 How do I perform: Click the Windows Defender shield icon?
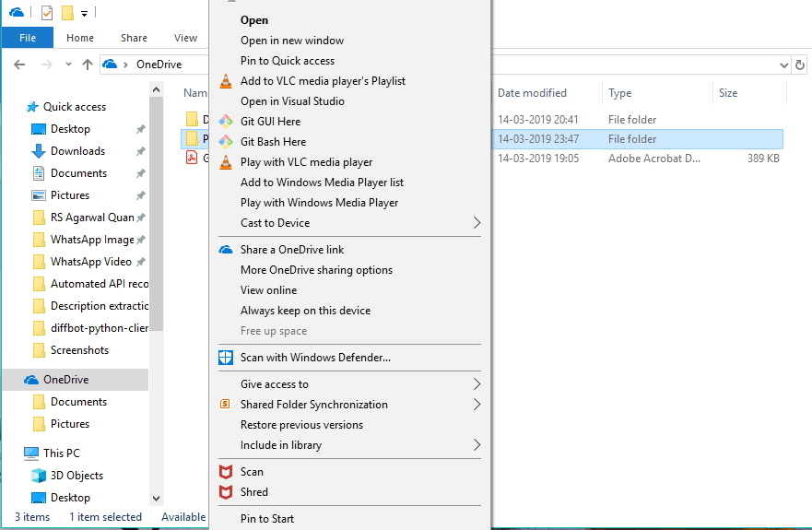click(226, 358)
